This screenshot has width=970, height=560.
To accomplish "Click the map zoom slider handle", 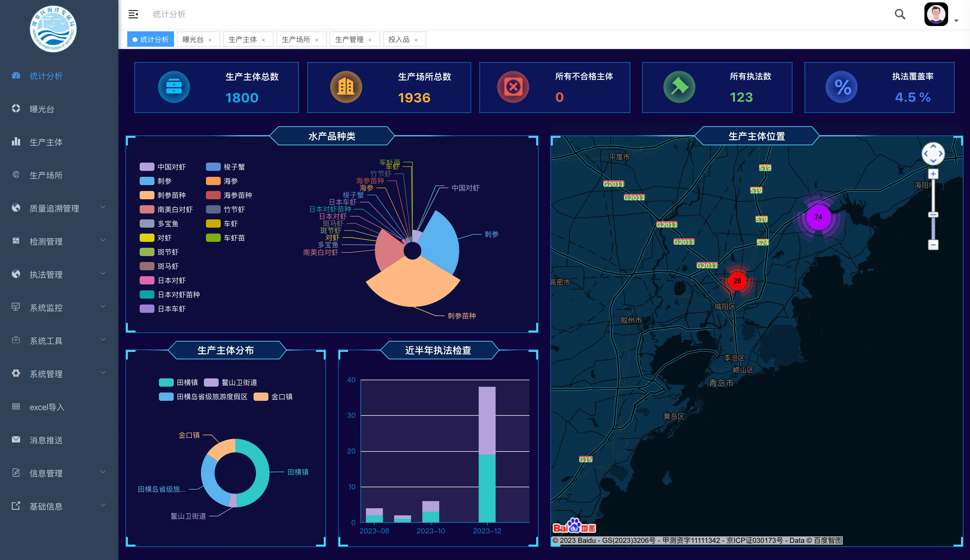I will pos(933,215).
